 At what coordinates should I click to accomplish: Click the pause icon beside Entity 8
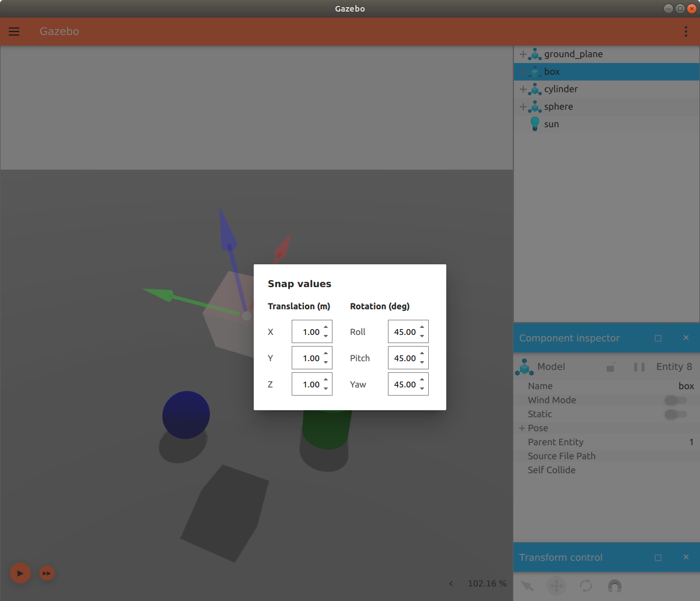click(x=639, y=367)
